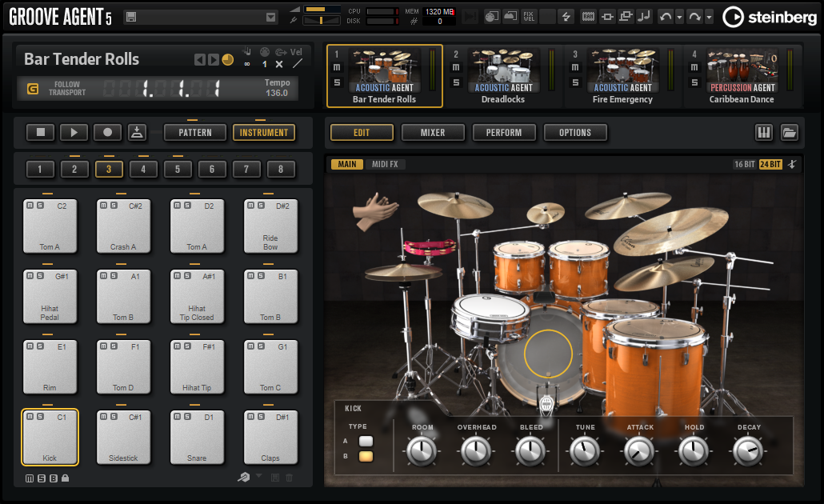Click the Record transport button
This screenshot has width=824, height=504.
[x=108, y=133]
